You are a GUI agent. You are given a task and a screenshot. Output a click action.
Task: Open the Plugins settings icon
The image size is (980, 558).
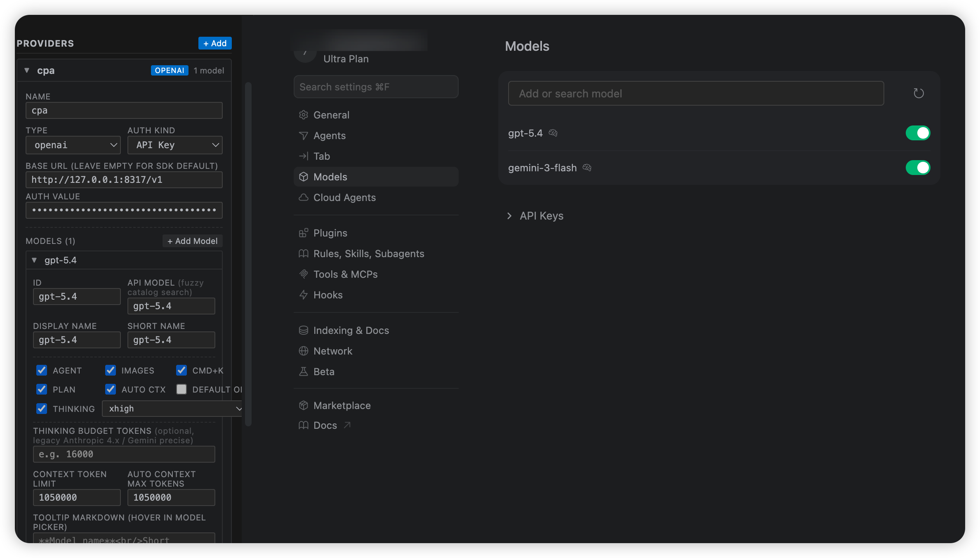click(304, 233)
